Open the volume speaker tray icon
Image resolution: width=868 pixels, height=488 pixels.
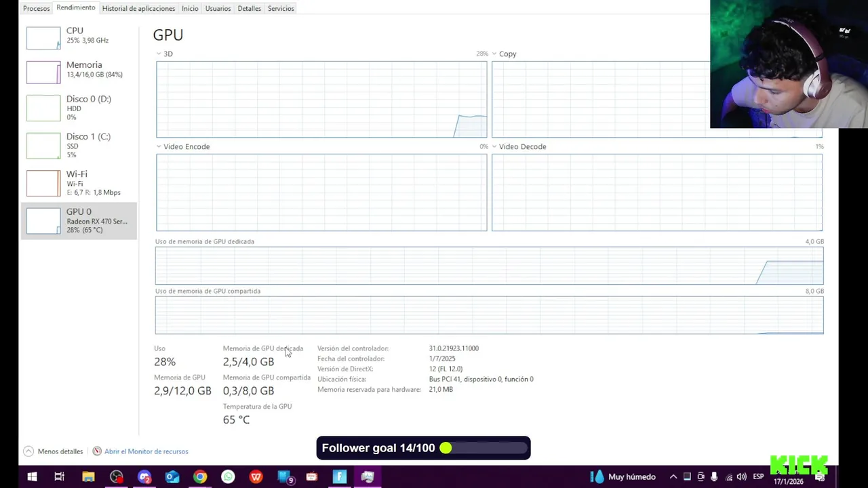point(742,477)
